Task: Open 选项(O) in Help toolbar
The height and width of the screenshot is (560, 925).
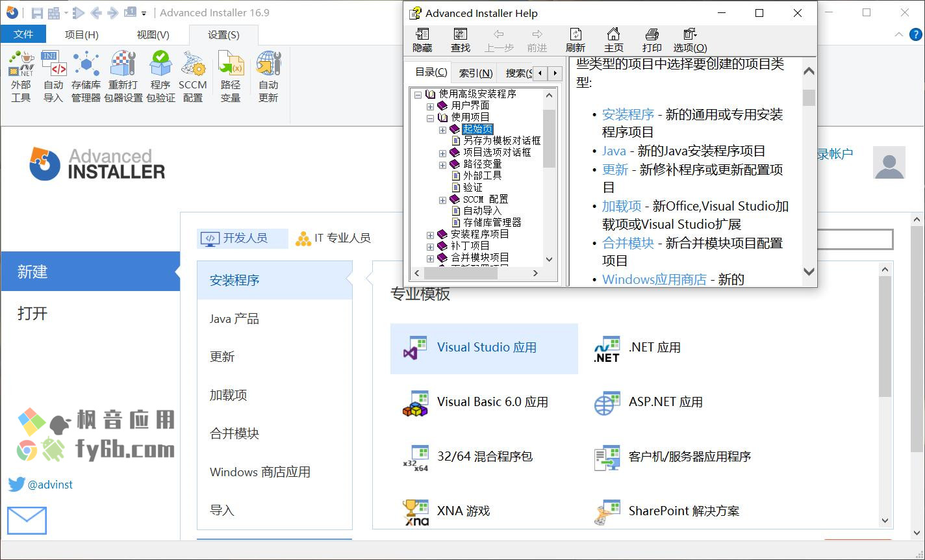Action: [x=690, y=40]
